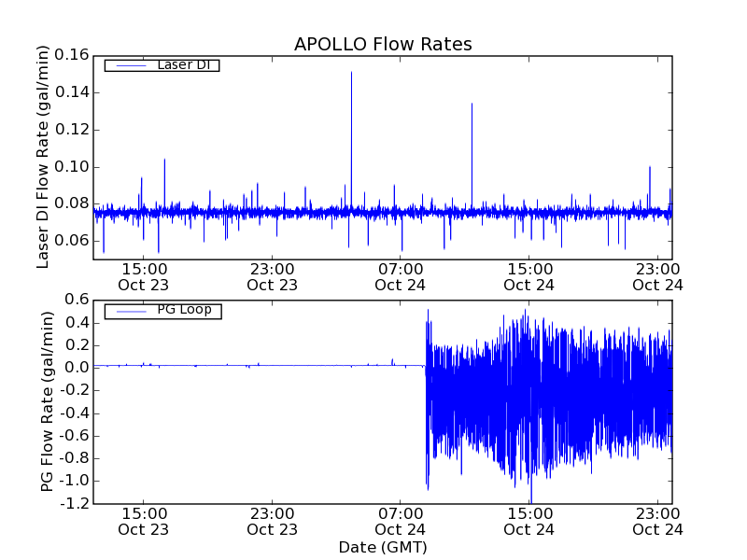Click the 0.10 tick label on top chart
747x560 pixels.
pyautogui.click(x=72, y=167)
